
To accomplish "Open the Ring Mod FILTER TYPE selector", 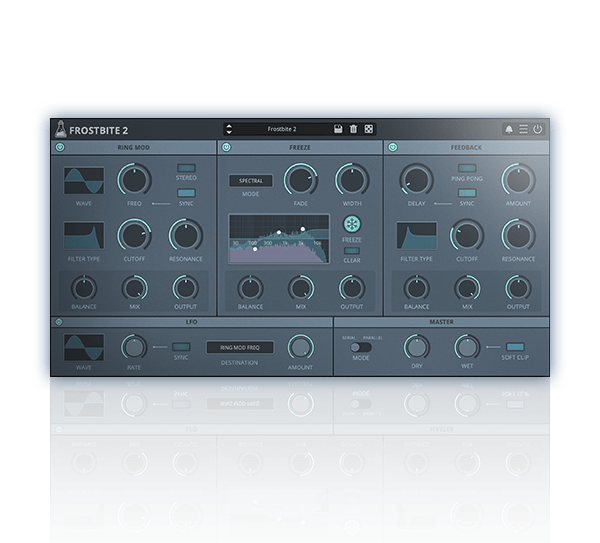I will pos(84,236).
